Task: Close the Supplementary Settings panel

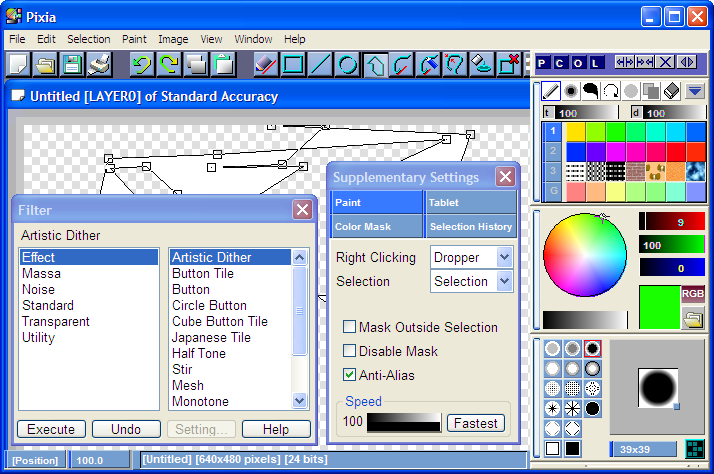Action: 505,177
